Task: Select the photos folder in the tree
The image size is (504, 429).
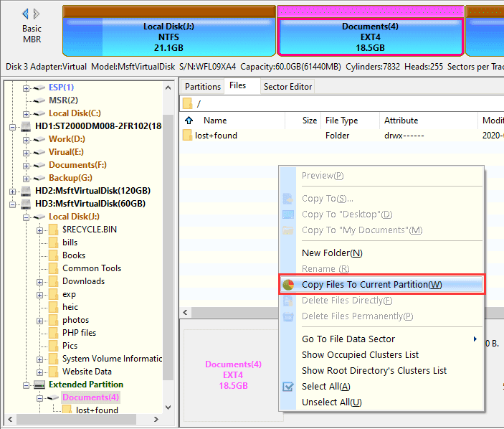Action: 75,320
